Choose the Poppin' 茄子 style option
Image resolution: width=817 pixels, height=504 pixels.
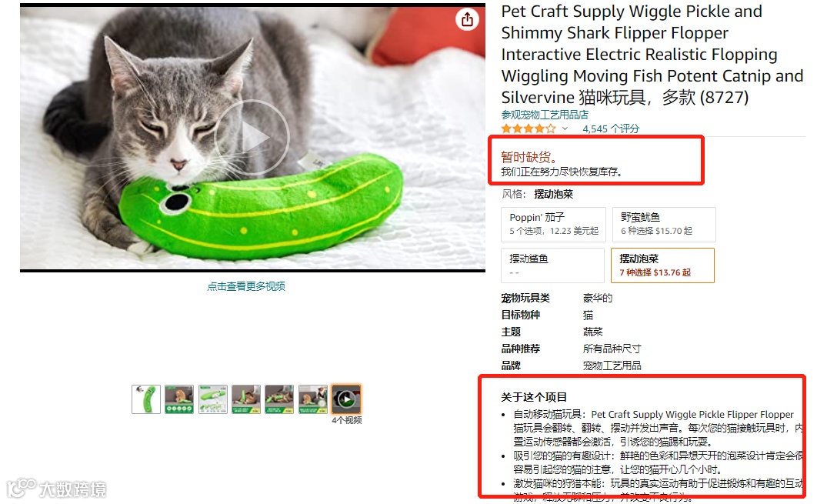pos(553,225)
